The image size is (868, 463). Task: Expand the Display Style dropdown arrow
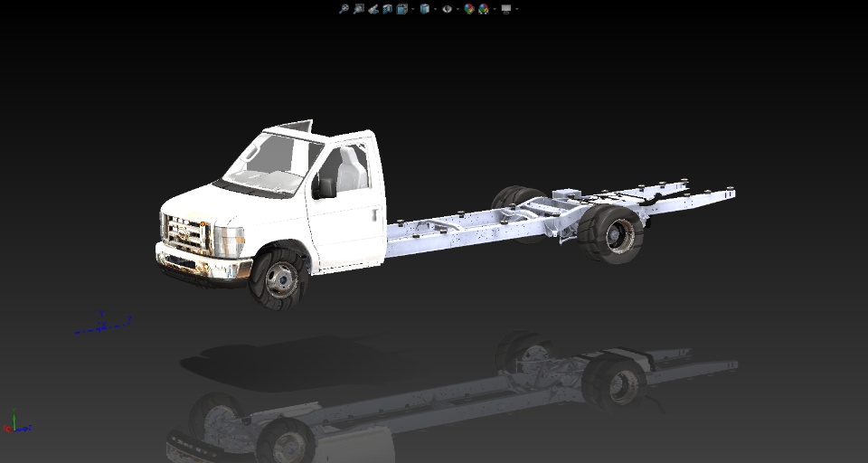pyautogui.click(x=435, y=9)
